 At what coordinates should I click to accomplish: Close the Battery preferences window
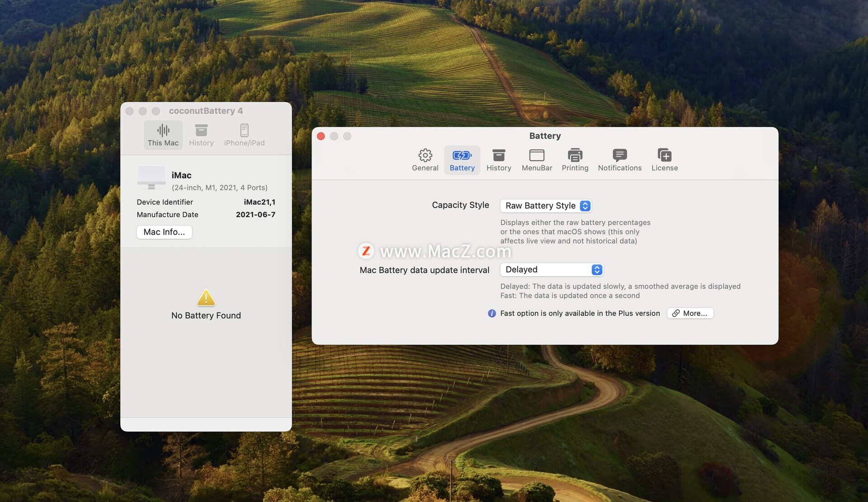click(321, 136)
